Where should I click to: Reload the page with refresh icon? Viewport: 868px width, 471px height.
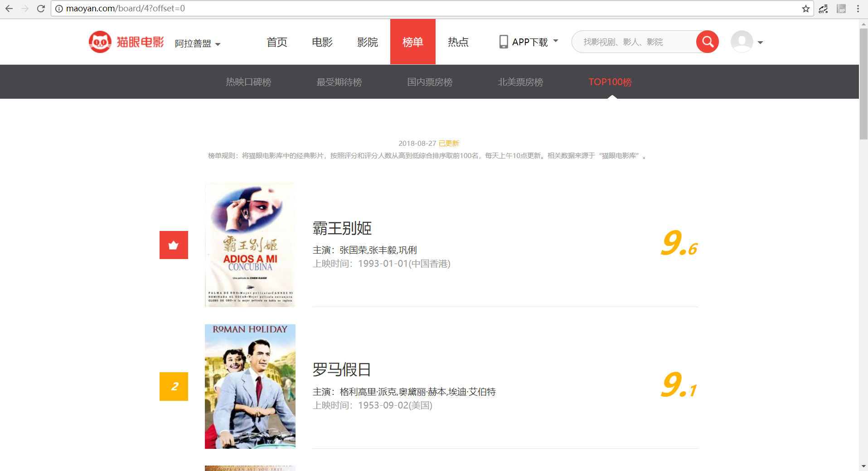click(41, 9)
